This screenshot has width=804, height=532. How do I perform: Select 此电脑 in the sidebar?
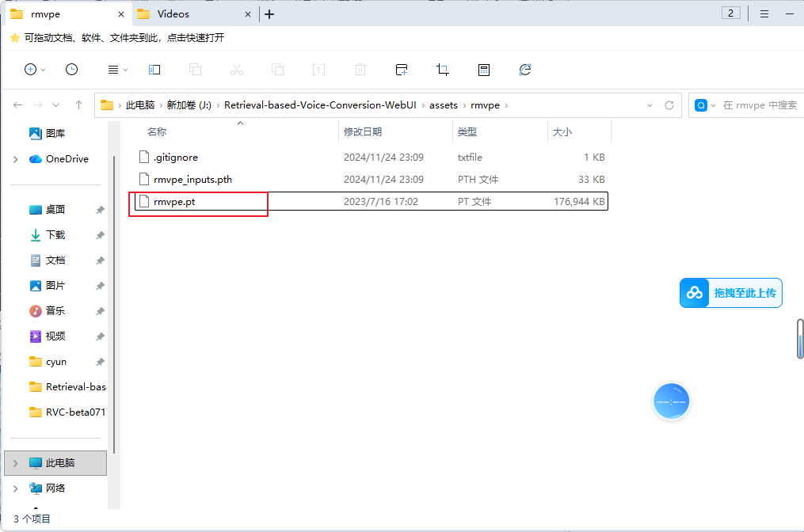(55, 463)
